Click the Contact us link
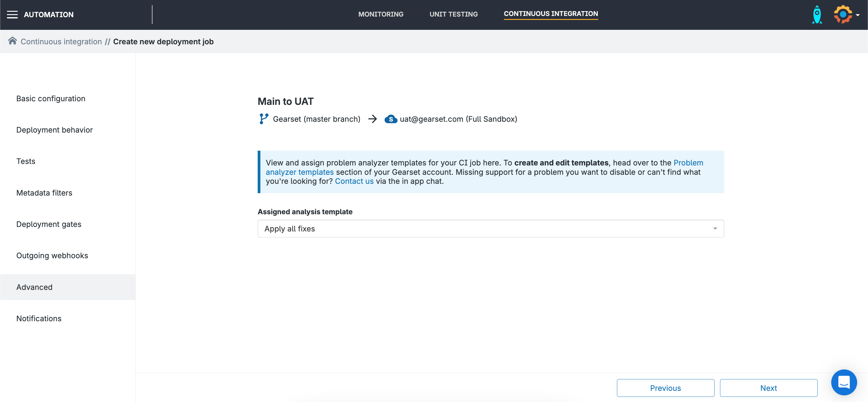The width and height of the screenshot is (868, 402). click(354, 181)
